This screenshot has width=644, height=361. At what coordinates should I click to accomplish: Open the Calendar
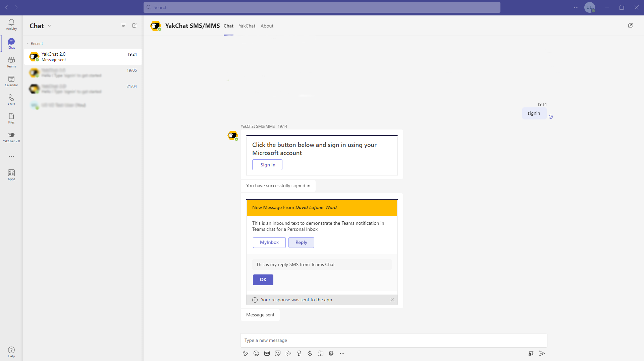coord(11,81)
